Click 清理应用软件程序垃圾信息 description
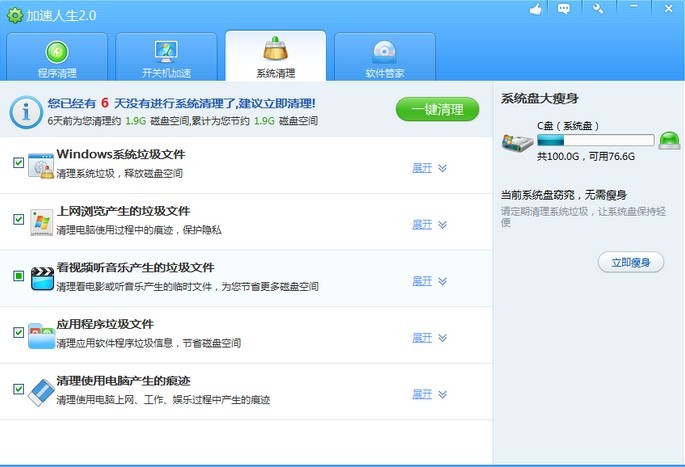Image resolution: width=685 pixels, height=467 pixels. click(x=149, y=343)
